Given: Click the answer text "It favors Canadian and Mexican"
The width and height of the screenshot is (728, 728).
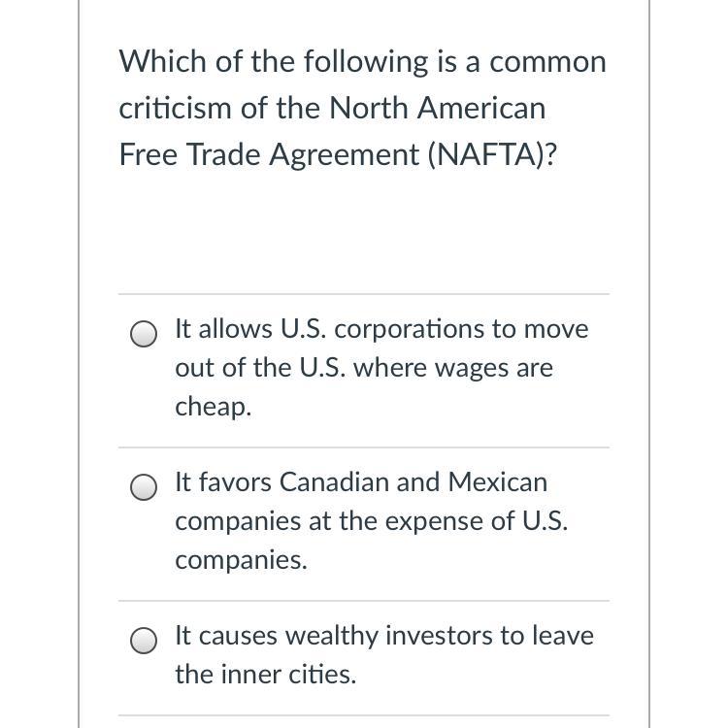Looking at the screenshot, I should [x=361, y=482].
